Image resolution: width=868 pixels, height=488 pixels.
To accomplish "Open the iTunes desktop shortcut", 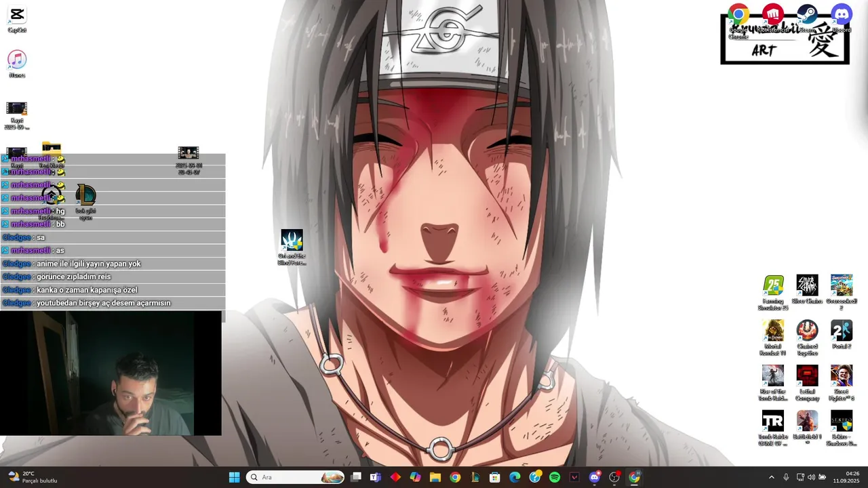I will pyautogui.click(x=17, y=64).
